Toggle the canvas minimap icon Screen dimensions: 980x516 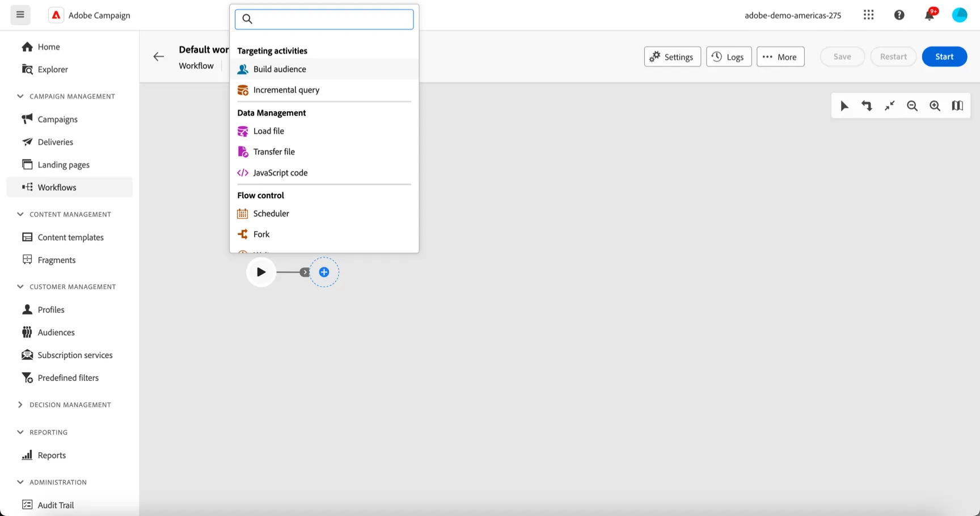[x=957, y=106]
